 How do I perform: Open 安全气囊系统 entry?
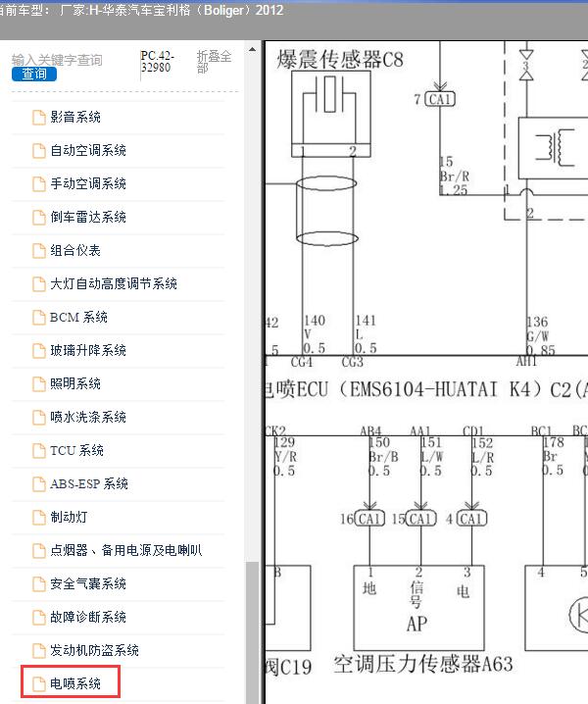(88, 583)
